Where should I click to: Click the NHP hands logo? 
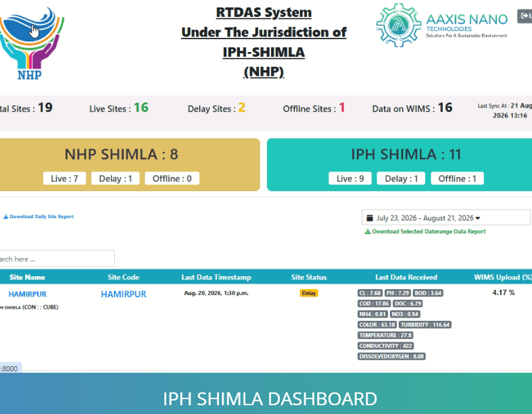click(30, 43)
